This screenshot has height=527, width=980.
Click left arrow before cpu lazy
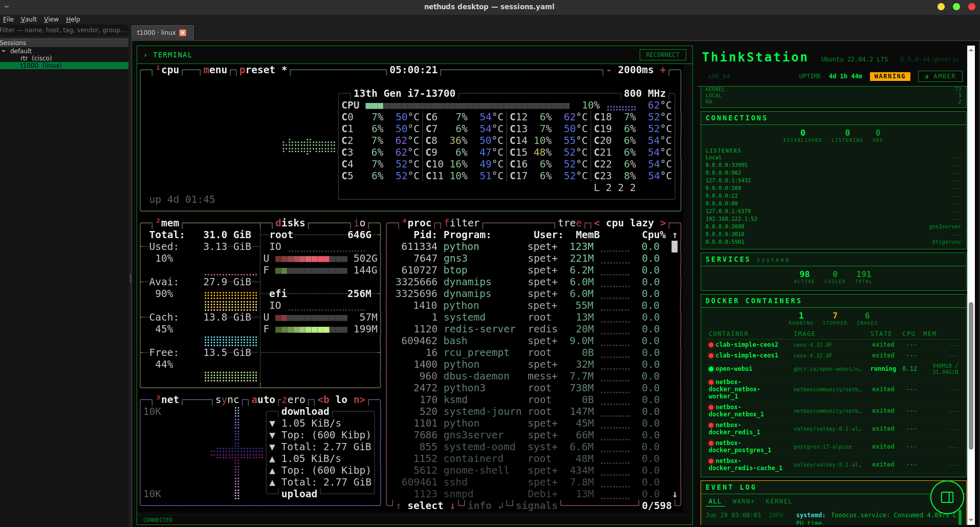pos(597,223)
